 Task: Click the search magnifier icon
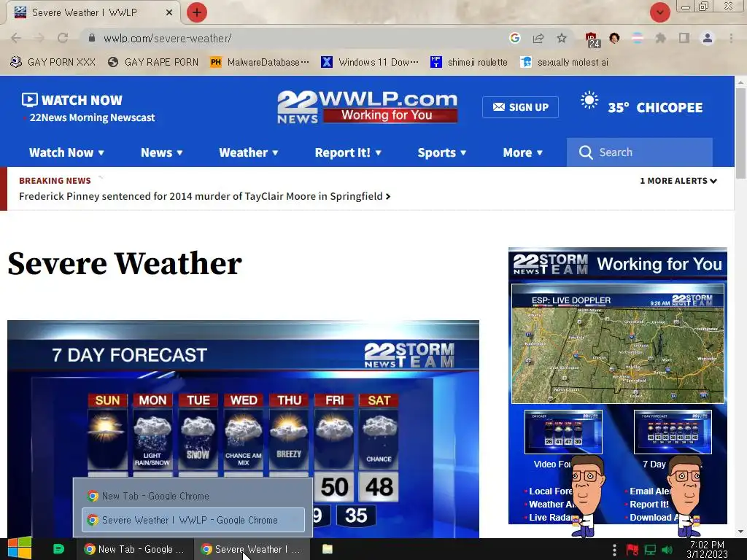click(x=586, y=152)
